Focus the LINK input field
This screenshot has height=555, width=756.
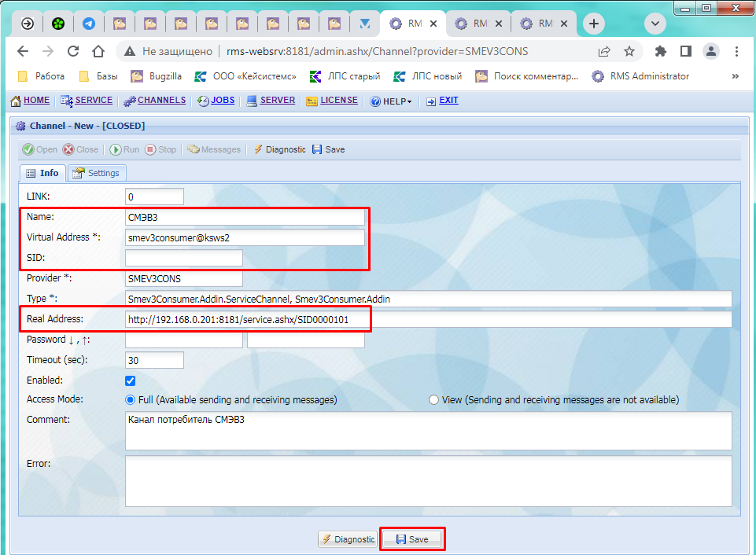pos(154,197)
